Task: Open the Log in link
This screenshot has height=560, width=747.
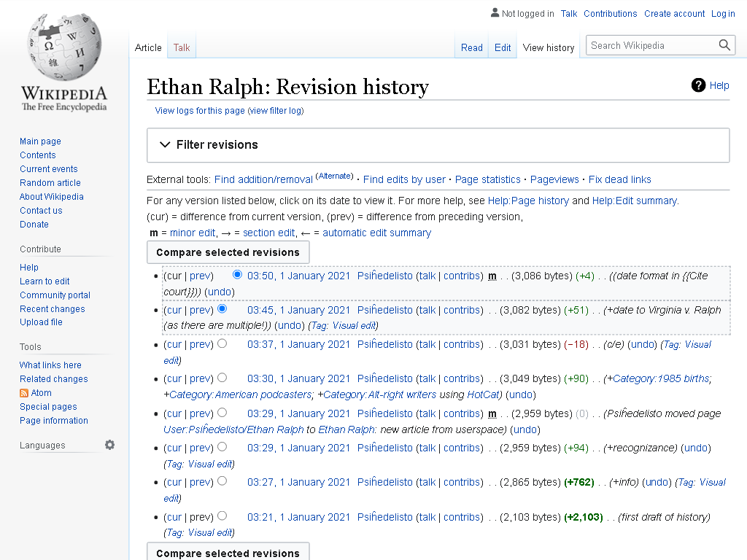Action: [x=723, y=13]
